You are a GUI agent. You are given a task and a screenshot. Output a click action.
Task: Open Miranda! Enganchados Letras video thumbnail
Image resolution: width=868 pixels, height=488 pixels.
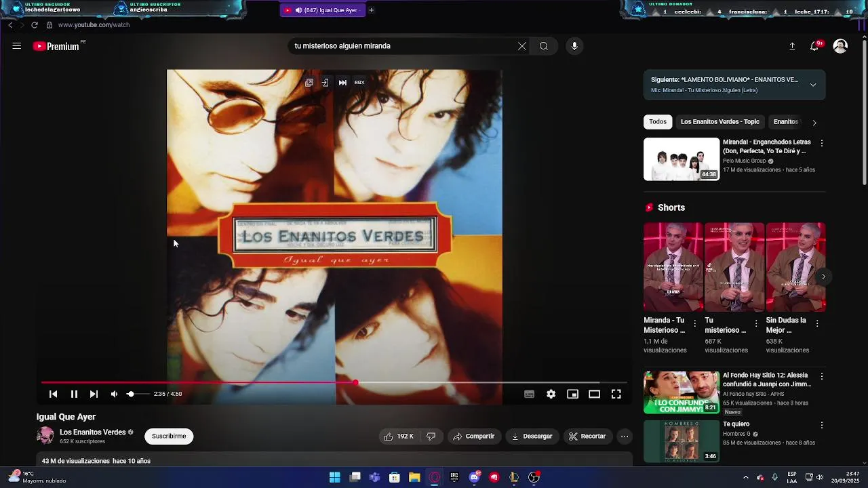[x=682, y=159]
